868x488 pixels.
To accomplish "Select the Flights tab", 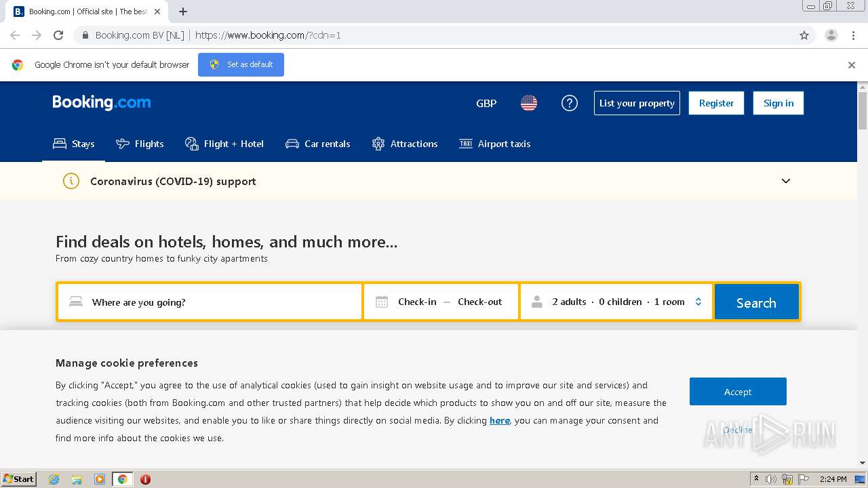I will [x=140, y=144].
